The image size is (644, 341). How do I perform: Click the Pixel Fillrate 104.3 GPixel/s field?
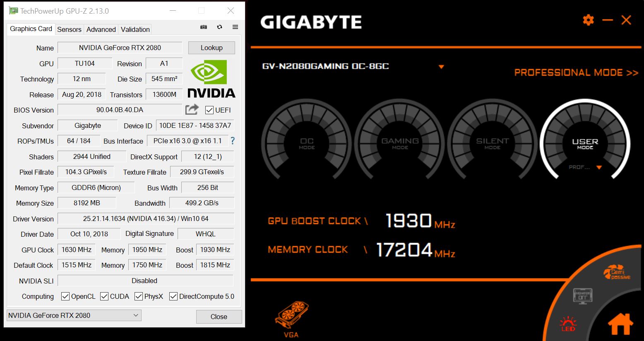(86, 172)
